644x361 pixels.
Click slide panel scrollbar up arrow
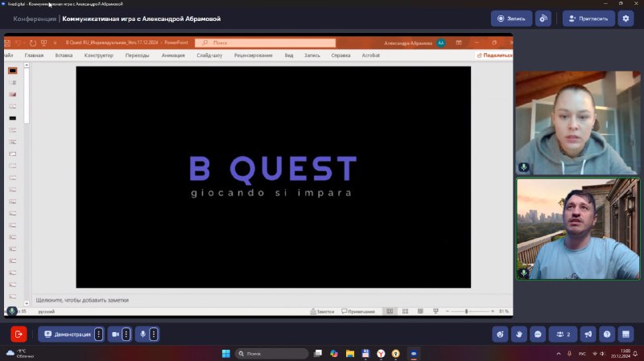point(27,65)
